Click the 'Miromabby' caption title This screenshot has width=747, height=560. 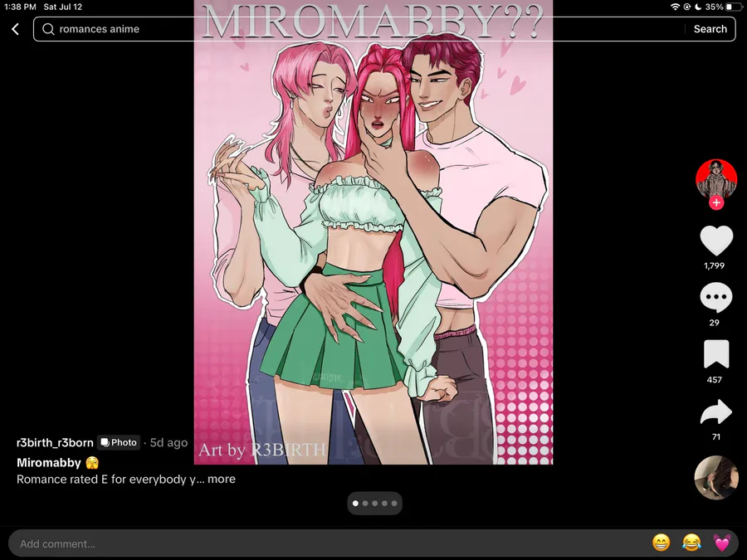pyautogui.click(x=49, y=463)
